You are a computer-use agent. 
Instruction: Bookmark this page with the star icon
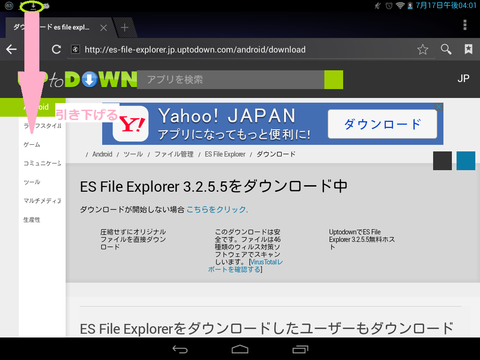click(422, 49)
